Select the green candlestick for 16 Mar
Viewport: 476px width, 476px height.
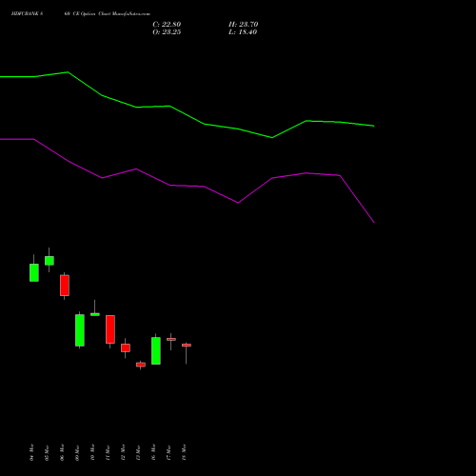[156, 350]
